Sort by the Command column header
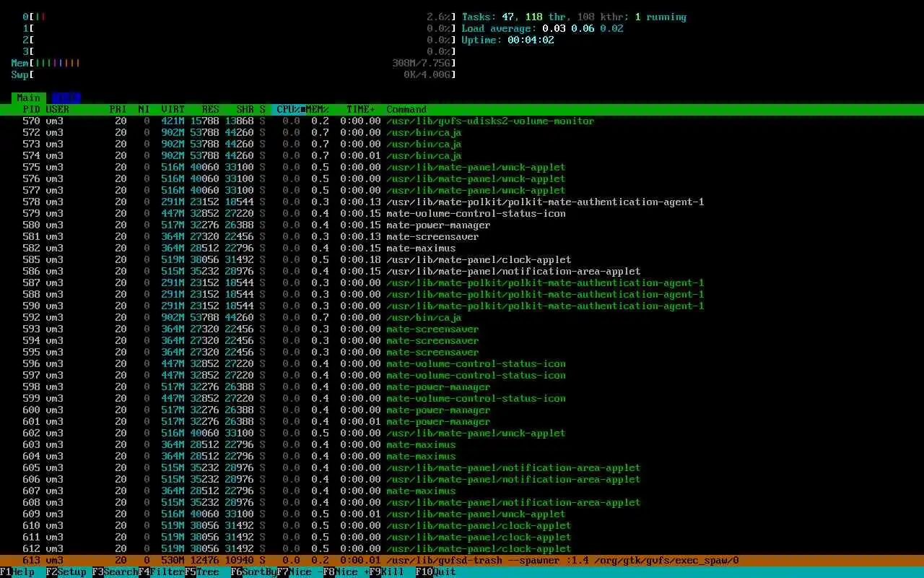The image size is (924, 578). 406,110
